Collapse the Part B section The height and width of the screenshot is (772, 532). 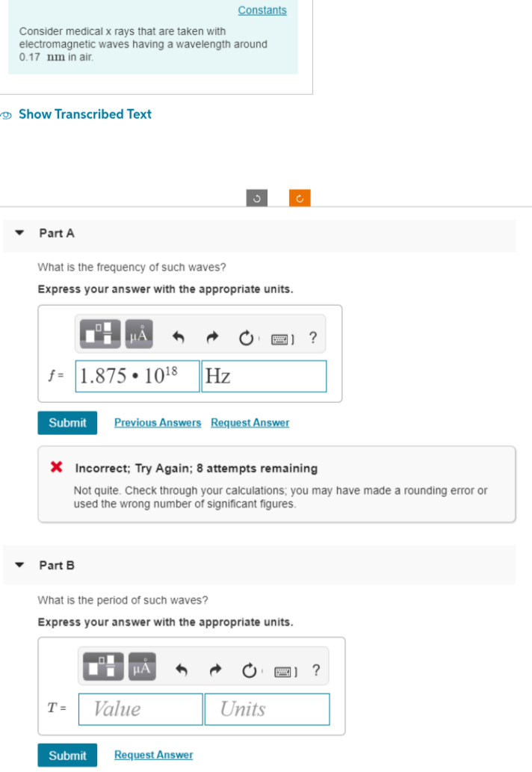pyautogui.click(x=19, y=566)
